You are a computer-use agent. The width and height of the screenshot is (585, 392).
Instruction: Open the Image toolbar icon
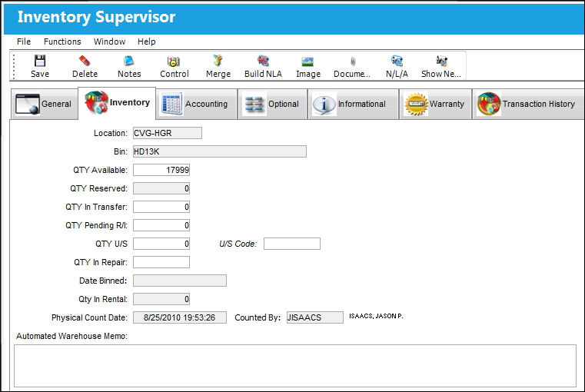pos(307,61)
